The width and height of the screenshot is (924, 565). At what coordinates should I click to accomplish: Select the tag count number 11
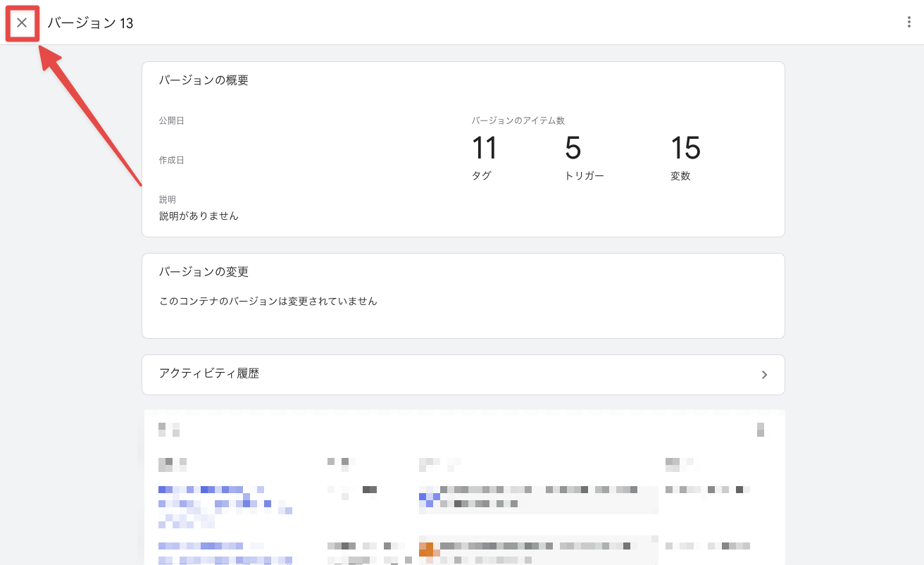[x=485, y=149]
